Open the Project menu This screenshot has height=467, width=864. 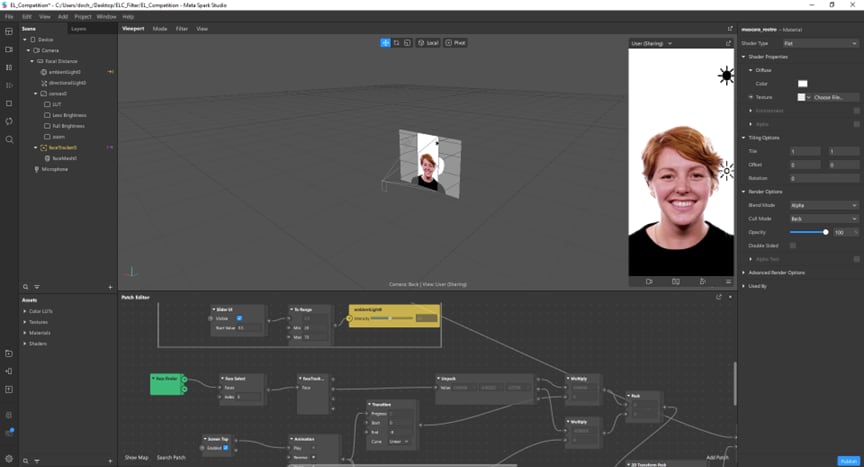(82, 17)
